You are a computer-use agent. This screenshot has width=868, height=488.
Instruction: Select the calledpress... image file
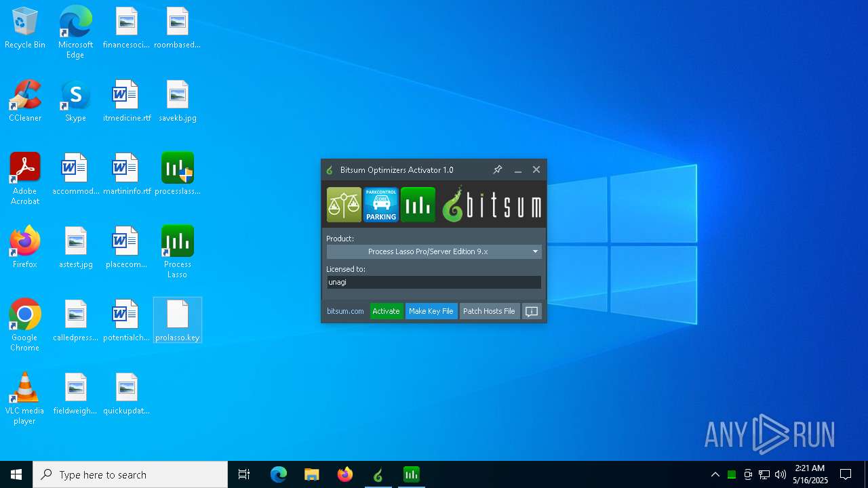[76, 321]
